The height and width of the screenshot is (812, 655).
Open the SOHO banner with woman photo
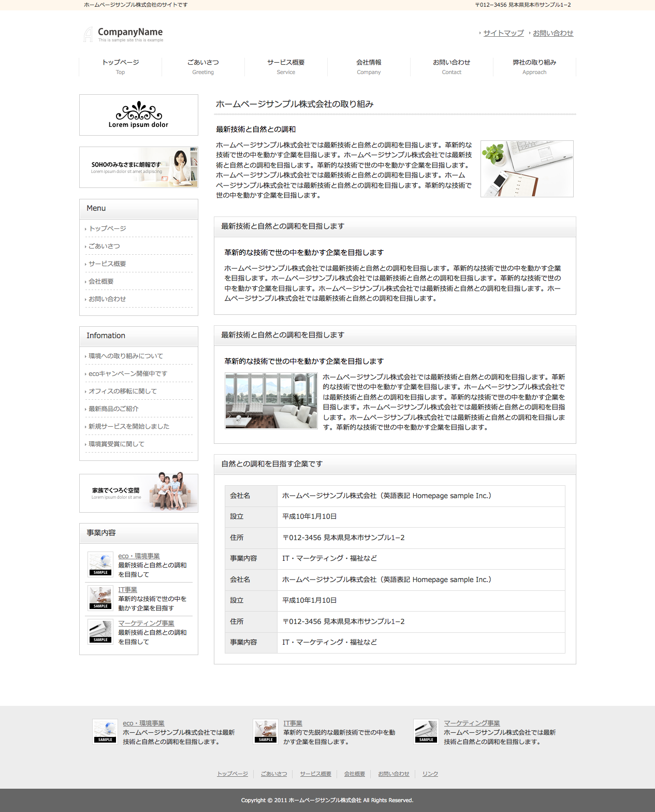139,167
